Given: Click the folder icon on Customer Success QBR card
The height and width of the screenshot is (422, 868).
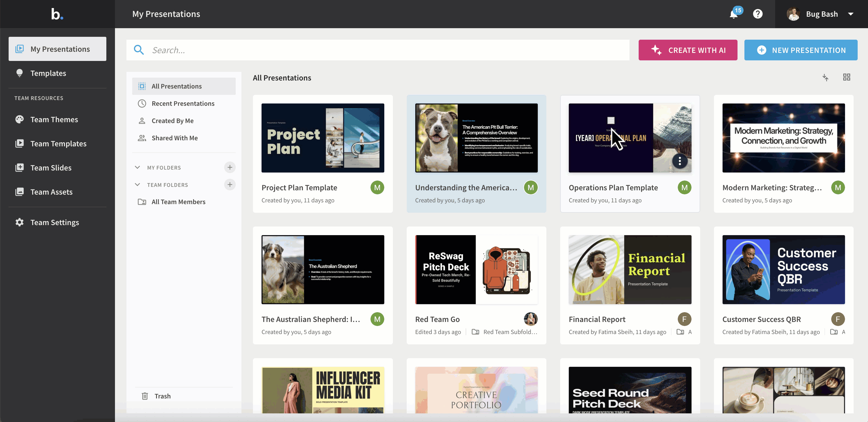Looking at the screenshot, I should [834, 332].
